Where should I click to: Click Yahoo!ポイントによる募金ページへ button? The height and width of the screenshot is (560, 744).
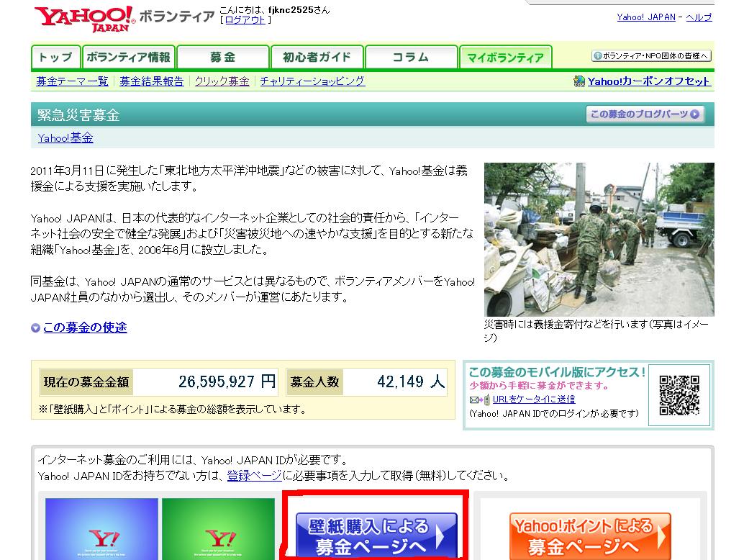(590, 536)
